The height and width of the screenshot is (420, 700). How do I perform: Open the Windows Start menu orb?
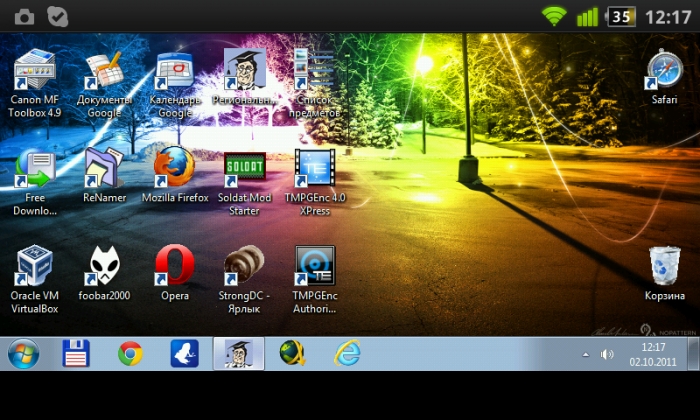click(23, 353)
